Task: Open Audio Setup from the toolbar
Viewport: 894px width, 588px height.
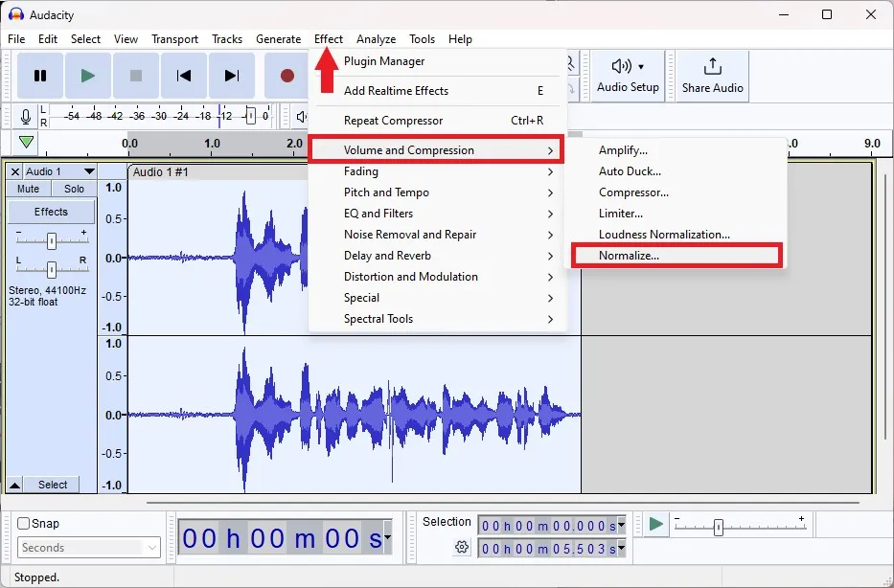Action: (628, 76)
